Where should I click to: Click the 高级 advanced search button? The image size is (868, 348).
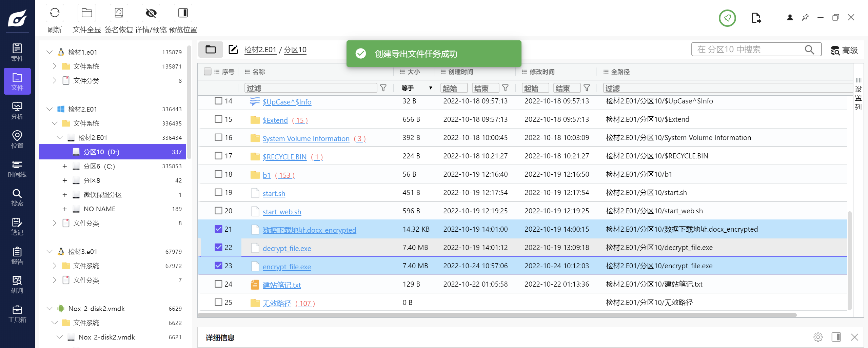pos(844,50)
